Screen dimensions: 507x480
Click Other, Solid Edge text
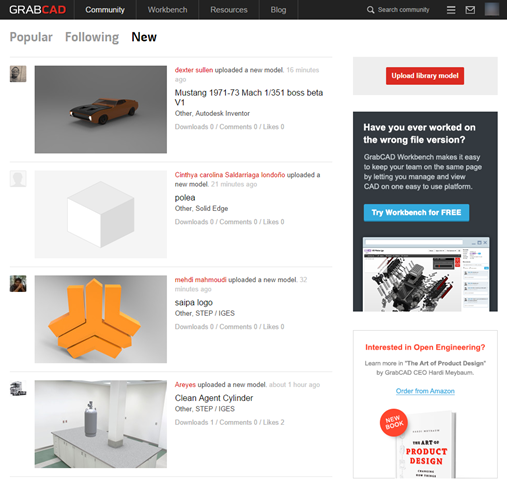(201, 208)
